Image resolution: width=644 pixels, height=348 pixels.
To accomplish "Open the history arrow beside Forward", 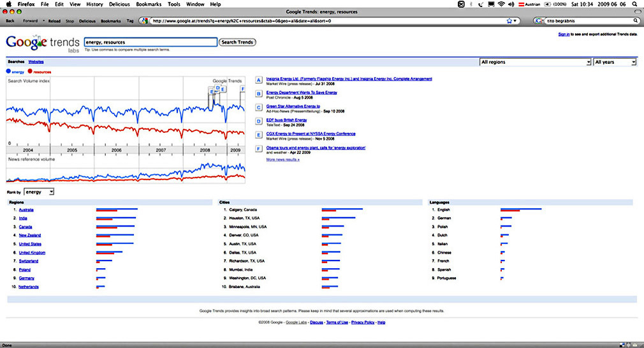I will pyautogui.click(x=43, y=20).
